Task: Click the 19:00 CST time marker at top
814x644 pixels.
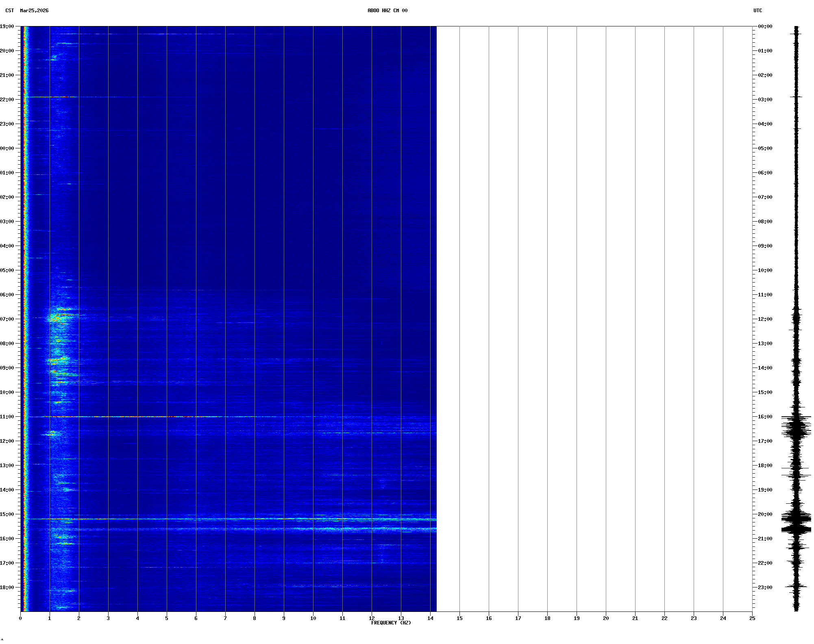Action: coord(7,26)
